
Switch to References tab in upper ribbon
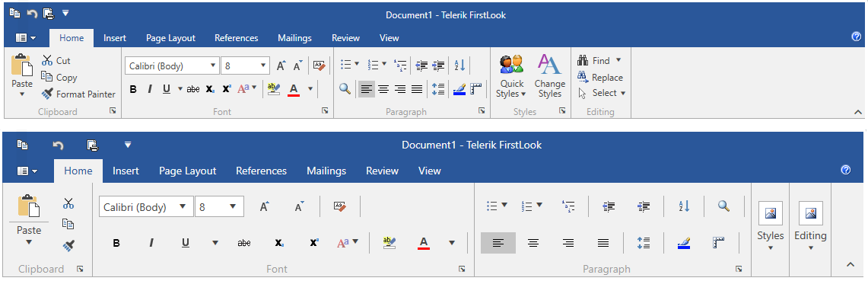tap(237, 37)
